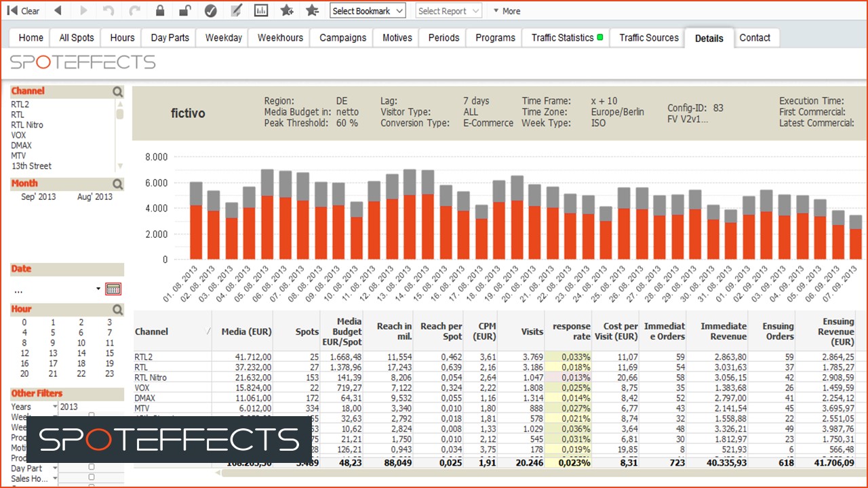Screen dimensions: 868x488
Task: Go to the Day Parts tab
Action: (x=170, y=38)
